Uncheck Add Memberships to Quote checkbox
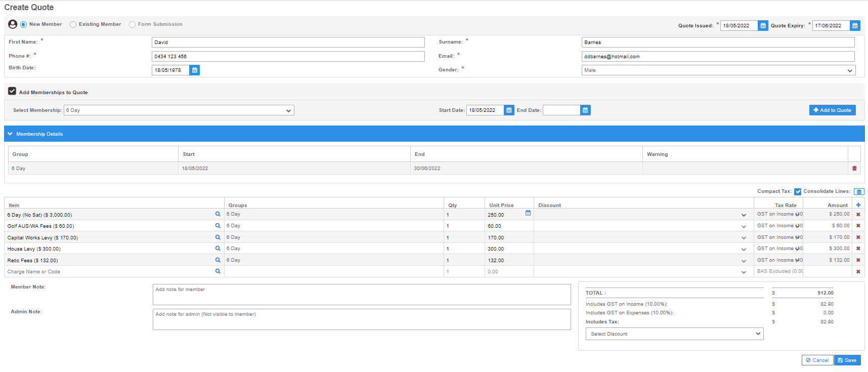Screen dimensions: 868x372 12,91
